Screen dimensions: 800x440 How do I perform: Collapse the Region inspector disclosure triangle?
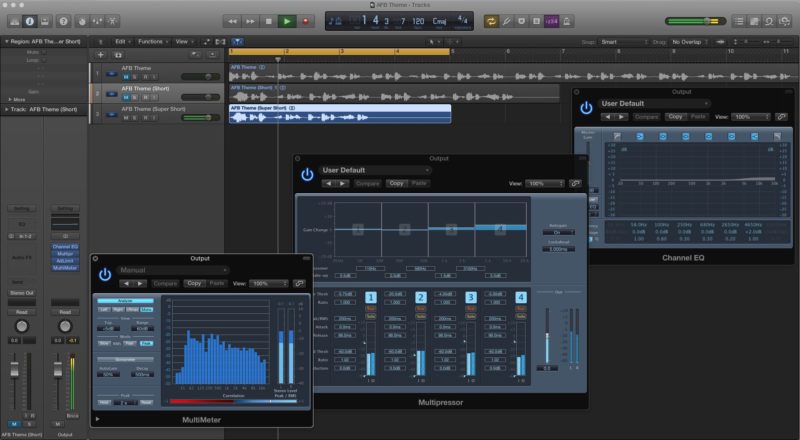7,41
